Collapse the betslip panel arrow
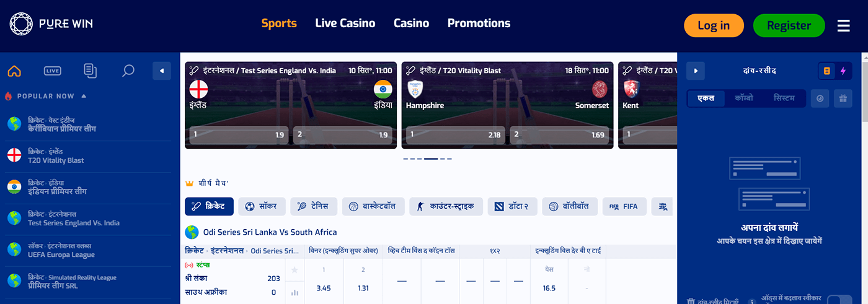Image resolution: width=868 pixels, height=304 pixels. (x=695, y=71)
